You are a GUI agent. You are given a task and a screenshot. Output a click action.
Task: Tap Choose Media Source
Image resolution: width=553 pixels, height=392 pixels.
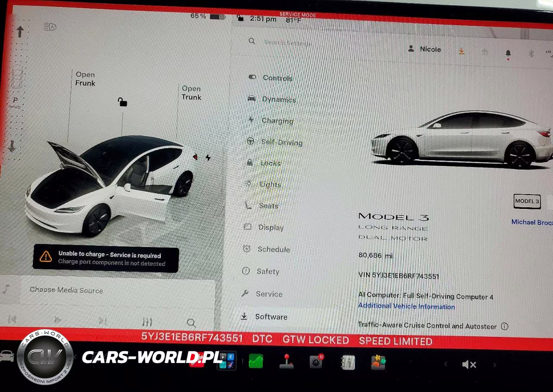pos(66,290)
